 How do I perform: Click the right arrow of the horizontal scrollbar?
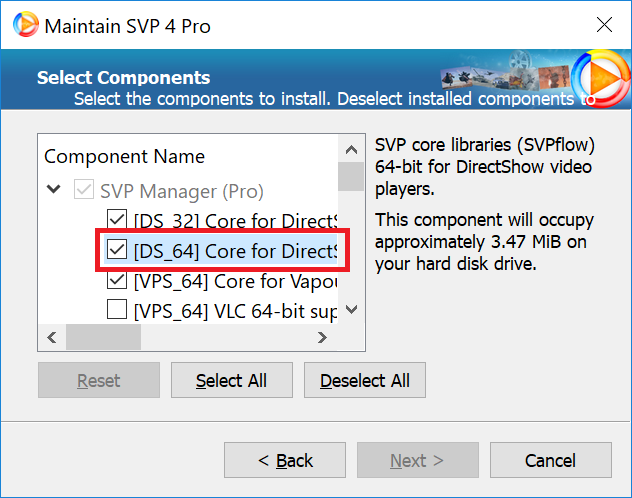click(321, 338)
